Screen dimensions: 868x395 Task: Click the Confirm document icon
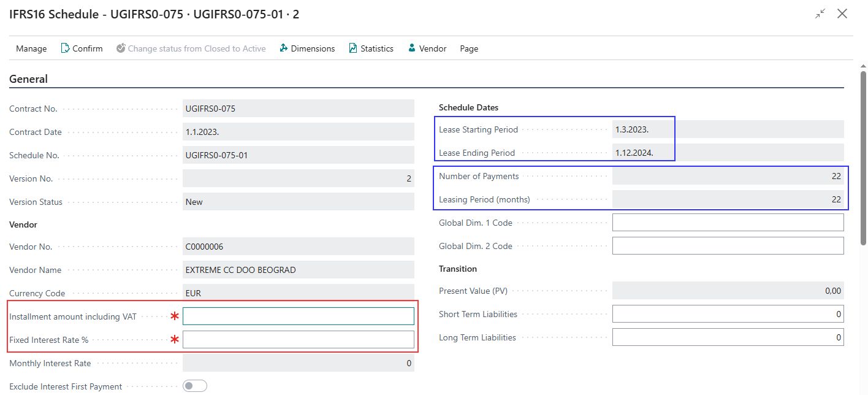pyautogui.click(x=65, y=48)
